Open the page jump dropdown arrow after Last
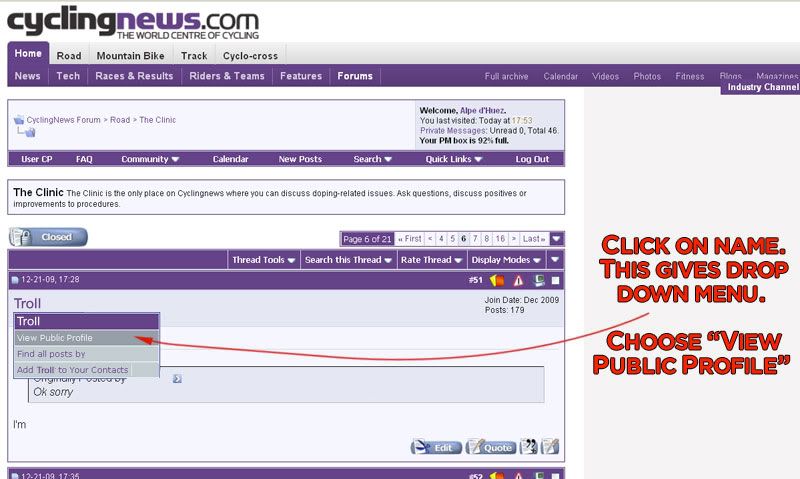Image resolution: width=800 pixels, height=479 pixels. (557, 238)
